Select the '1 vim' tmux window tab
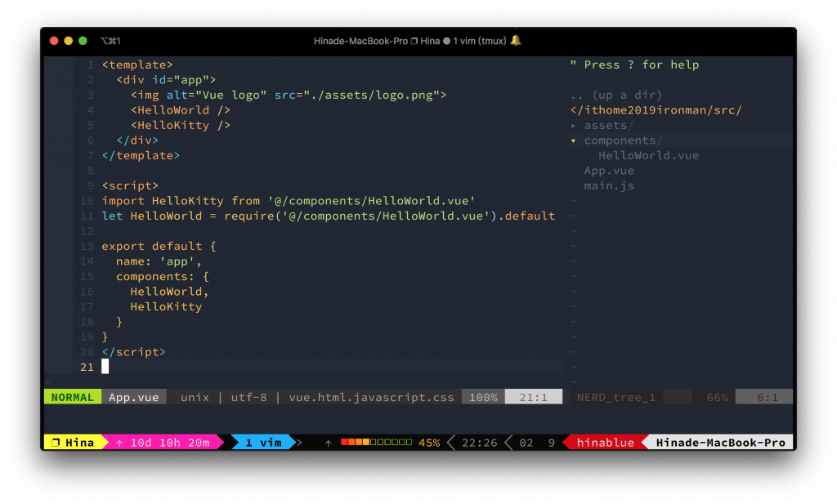This screenshot has width=837, height=504. [264, 443]
